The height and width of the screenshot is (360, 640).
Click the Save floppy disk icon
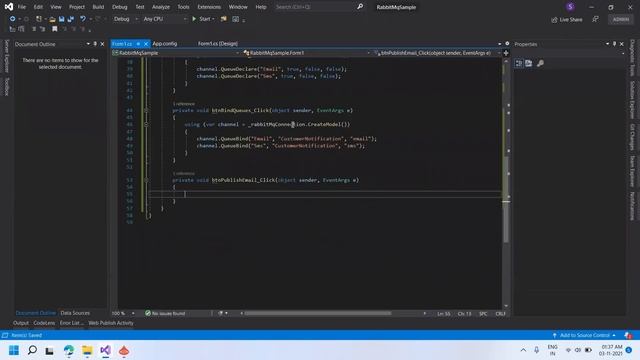pos(62,19)
